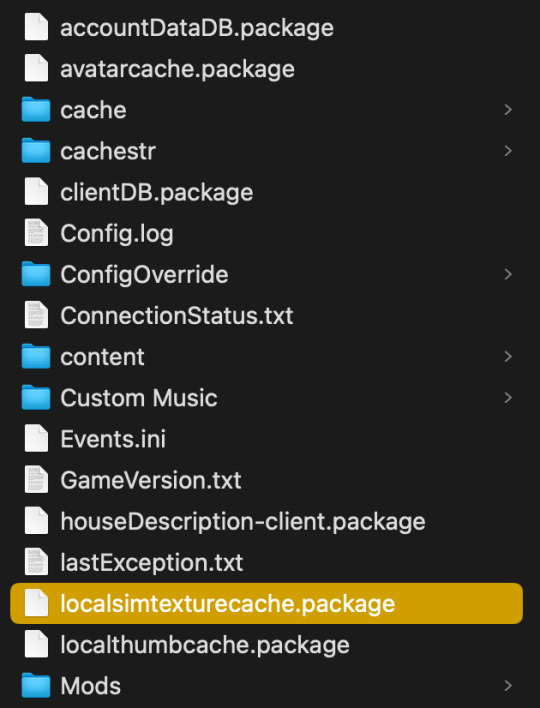The image size is (540, 708).
Task: Select localthumbcache.package file
Action: [205, 645]
